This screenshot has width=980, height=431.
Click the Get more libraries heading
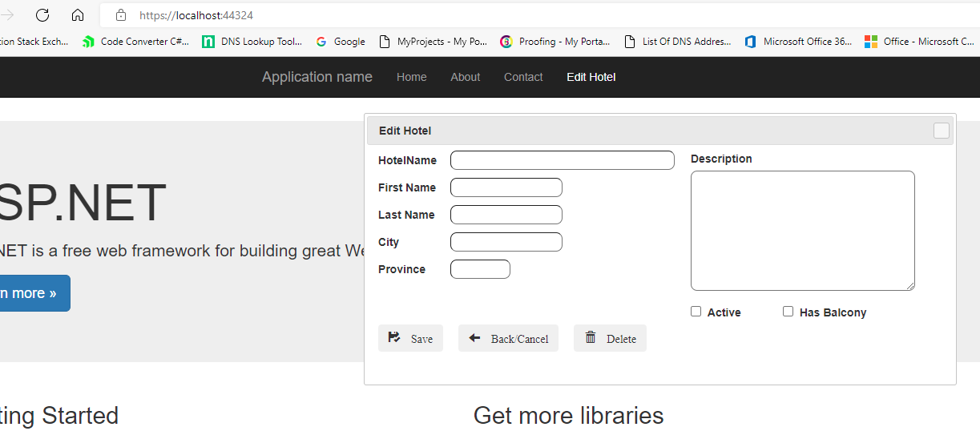tap(569, 416)
